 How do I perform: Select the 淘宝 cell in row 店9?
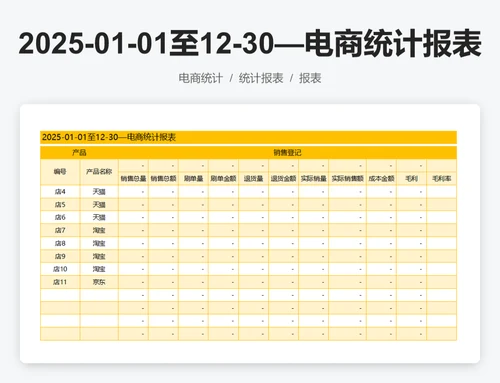[x=99, y=256]
